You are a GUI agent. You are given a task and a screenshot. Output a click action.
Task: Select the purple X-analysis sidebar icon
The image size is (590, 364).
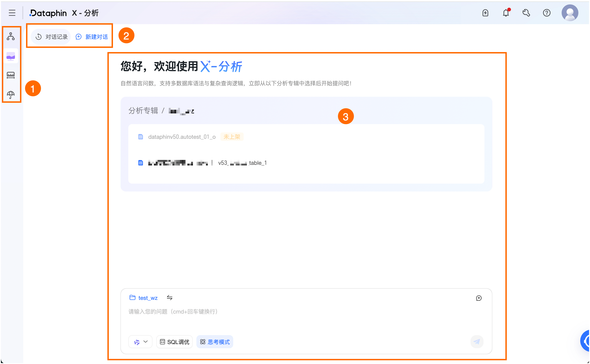coord(11,56)
